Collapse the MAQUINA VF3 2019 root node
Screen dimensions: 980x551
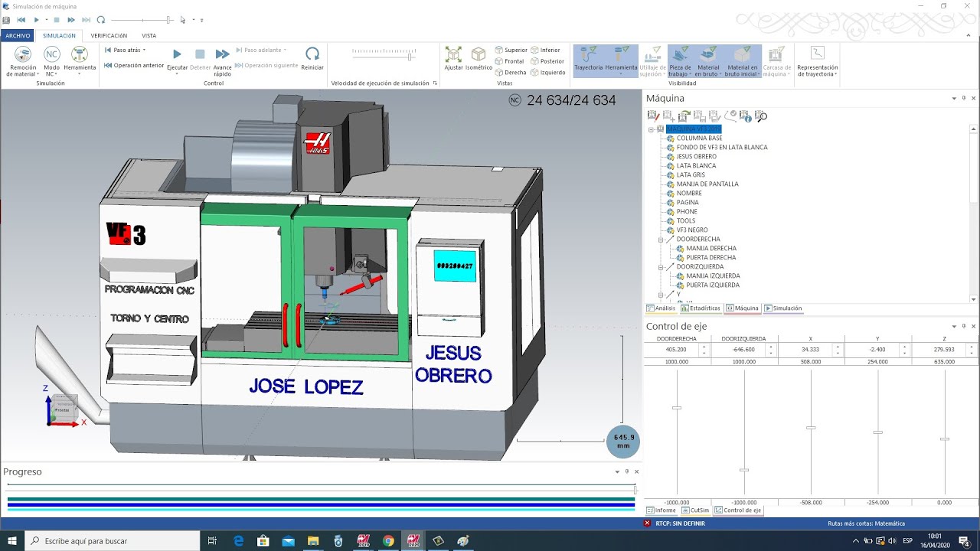(651, 129)
